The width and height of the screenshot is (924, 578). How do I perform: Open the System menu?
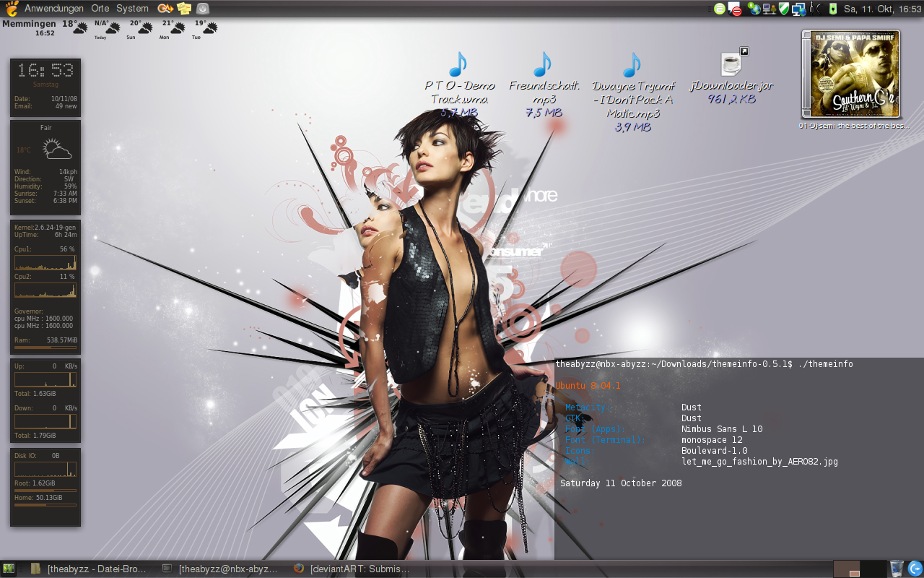[132, 9]
